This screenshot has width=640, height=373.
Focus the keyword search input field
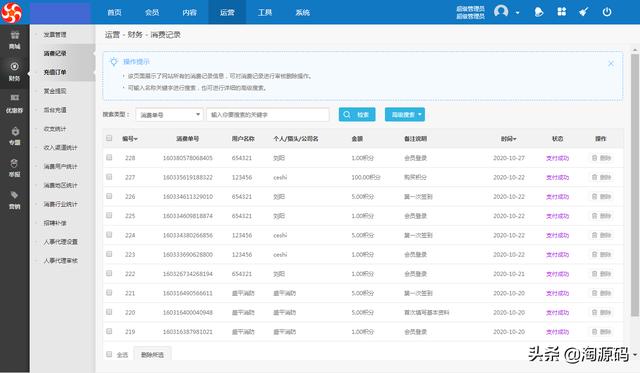pyautogui.click(x=268, y=115)
